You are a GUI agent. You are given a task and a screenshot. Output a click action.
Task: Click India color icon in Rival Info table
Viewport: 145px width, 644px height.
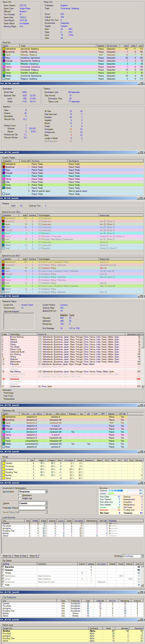(x=4, y=70)
